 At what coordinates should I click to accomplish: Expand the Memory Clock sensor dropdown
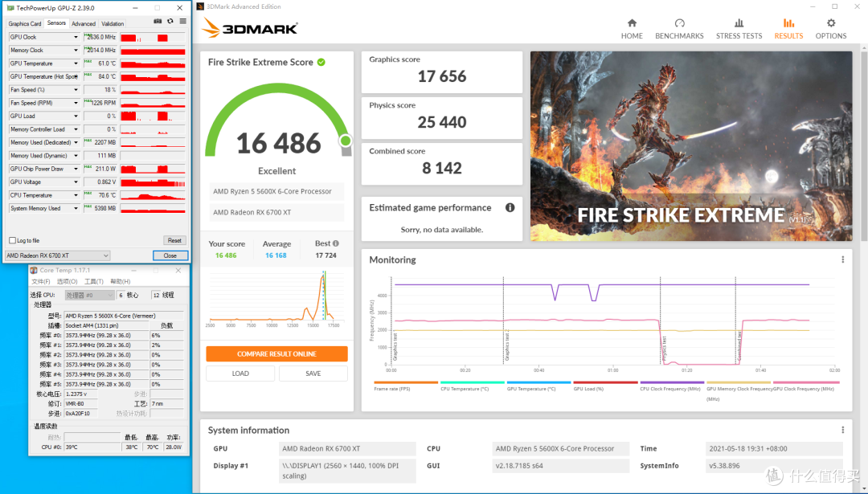click(76, 51)
